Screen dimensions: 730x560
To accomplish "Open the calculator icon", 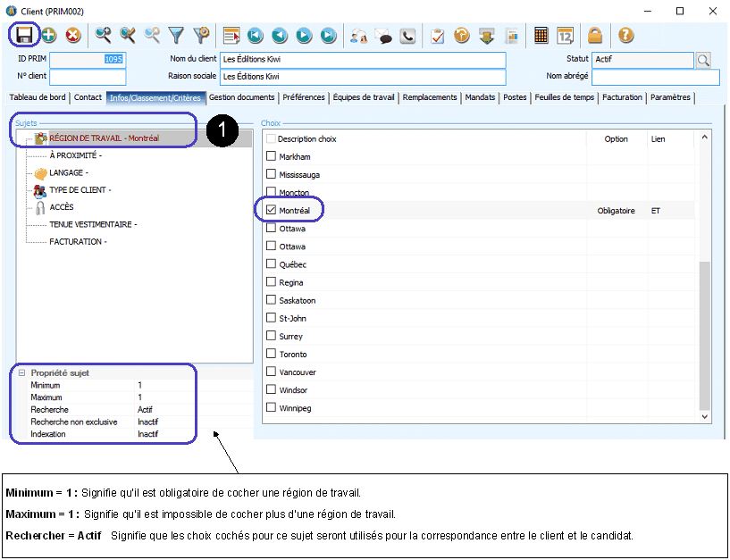I will point(541,36).
